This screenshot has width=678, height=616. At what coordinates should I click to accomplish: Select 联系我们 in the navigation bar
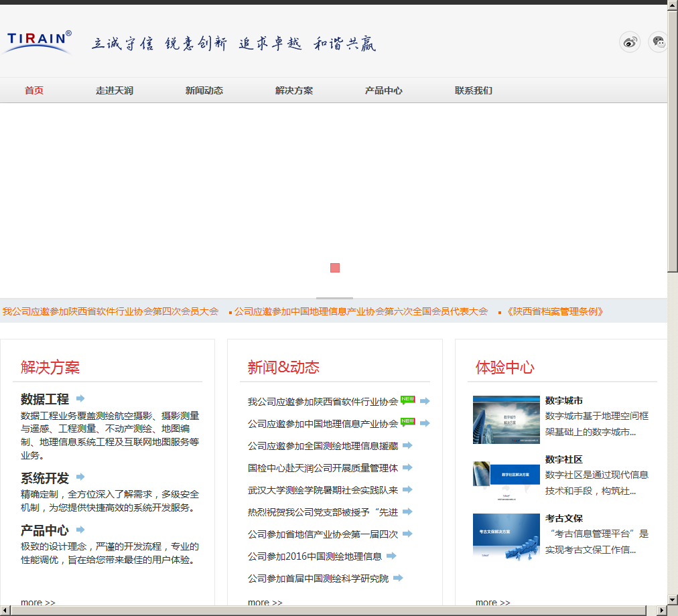[474, 90]
